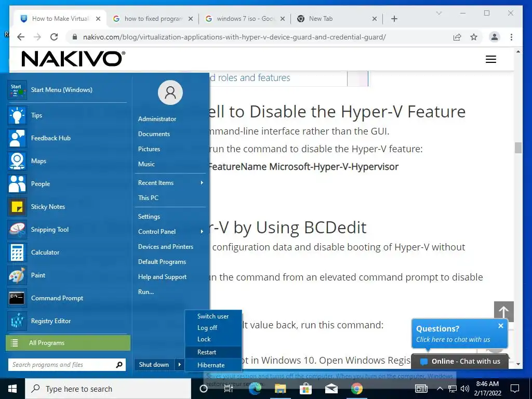The image size is (532, 399).
Task: Open Settings from start menu
Action: [149, 217]
